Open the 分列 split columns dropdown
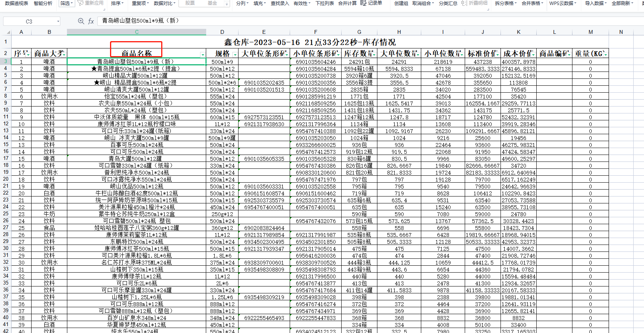 (242, 3)
